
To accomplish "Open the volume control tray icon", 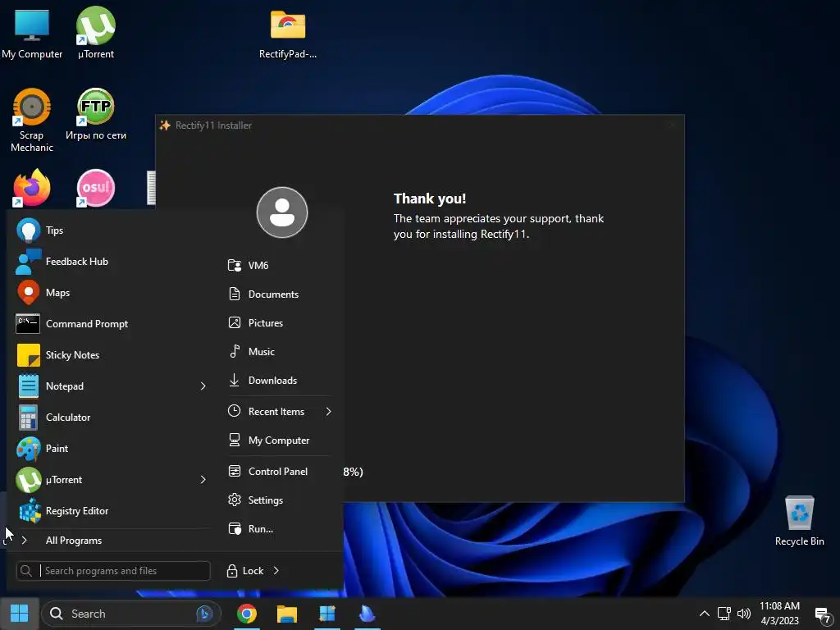I will coord(743,614).
